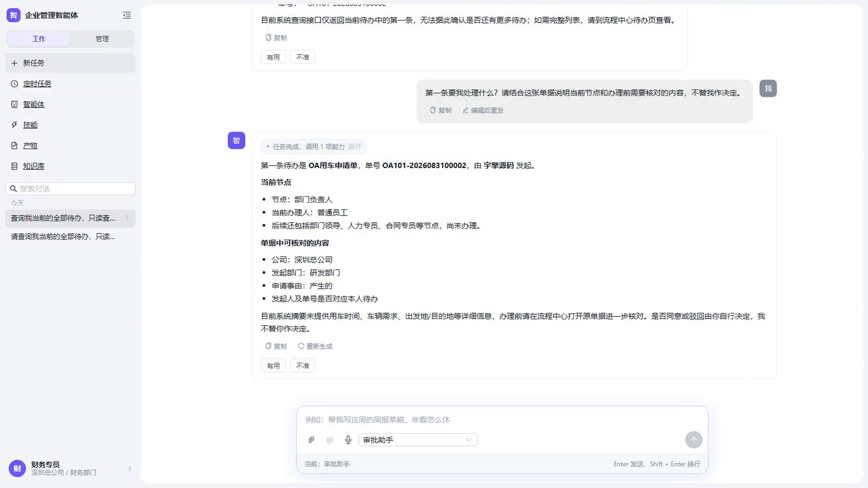
Task: Collapse the sidebar with the menu icon
Action: 127,15
